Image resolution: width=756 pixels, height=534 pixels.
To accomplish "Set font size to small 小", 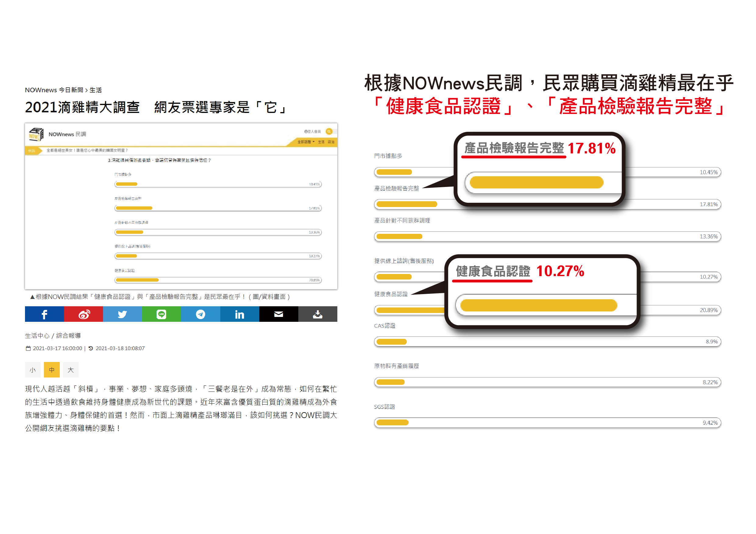I will pyautogui.click(x=33, y=370).
